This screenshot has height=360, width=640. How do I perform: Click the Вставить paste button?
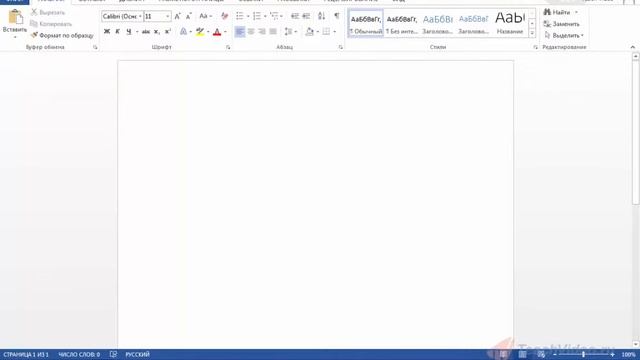pyautogui.click(x=15, y=24)
